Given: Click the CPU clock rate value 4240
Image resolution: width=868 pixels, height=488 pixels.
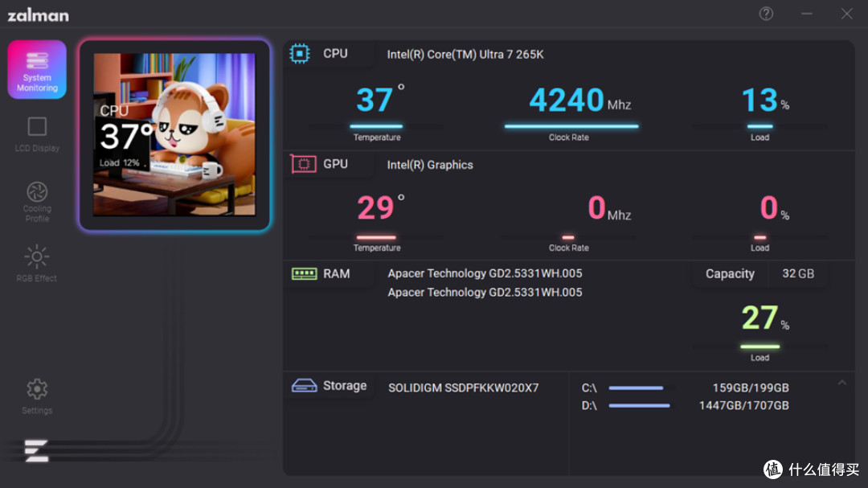Looking at the screenshot, I should coord(567,100).
